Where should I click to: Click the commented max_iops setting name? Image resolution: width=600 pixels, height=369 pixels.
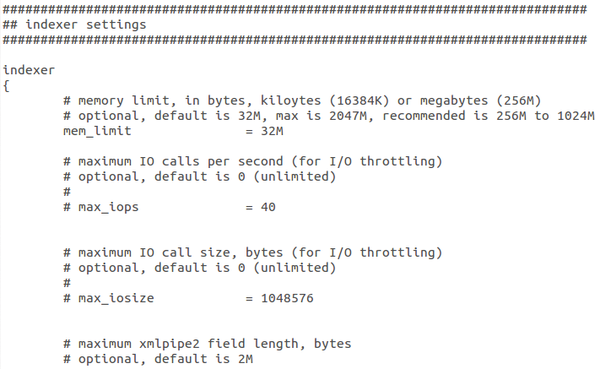coord(108,207)
